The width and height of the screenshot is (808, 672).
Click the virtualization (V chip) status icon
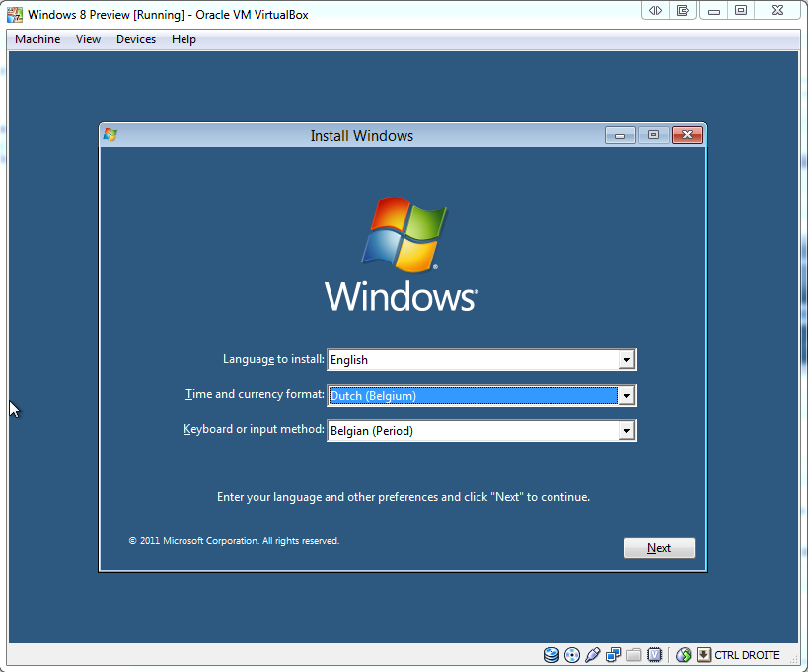(x=653, y=655)
